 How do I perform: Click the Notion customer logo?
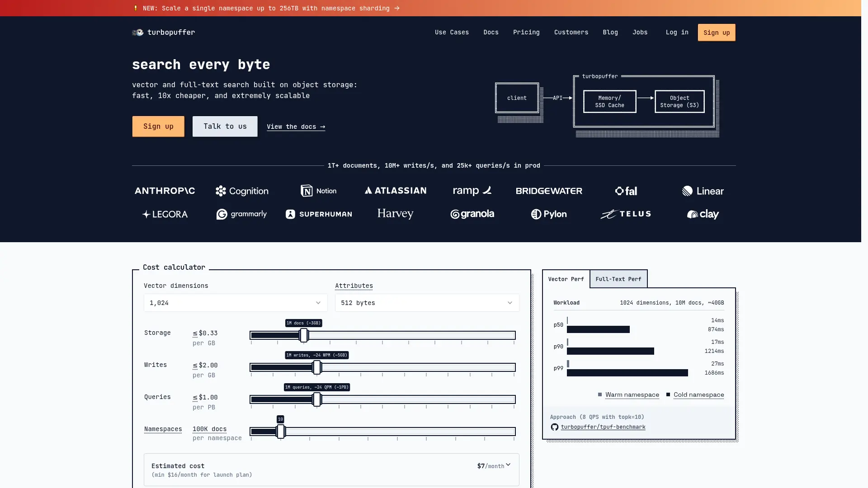click(x=319, y=191)
